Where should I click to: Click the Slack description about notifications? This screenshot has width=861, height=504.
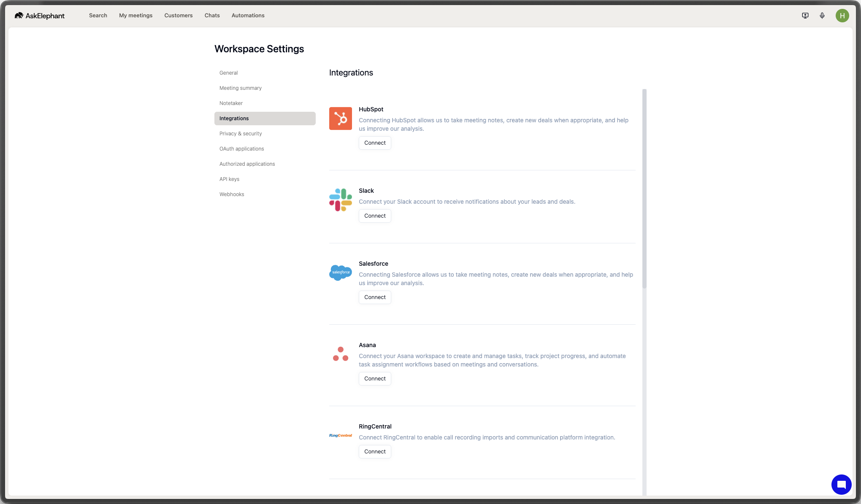(467, 202)
